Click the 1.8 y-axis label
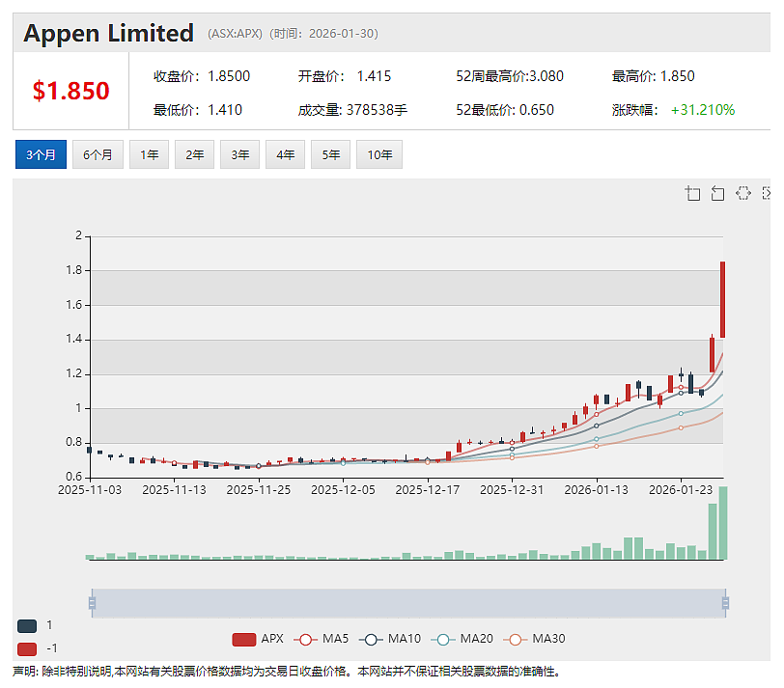This screenshot has width=784, height=688. (74, 270)
